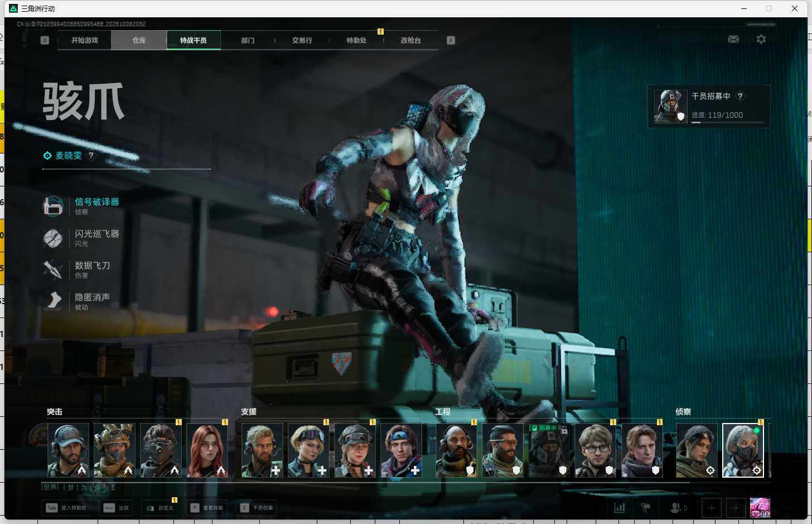Switch to the 开始游戏 tab
Image resolution: width=812 pixels, height=524 pixels.
click(x=85, y=40)
